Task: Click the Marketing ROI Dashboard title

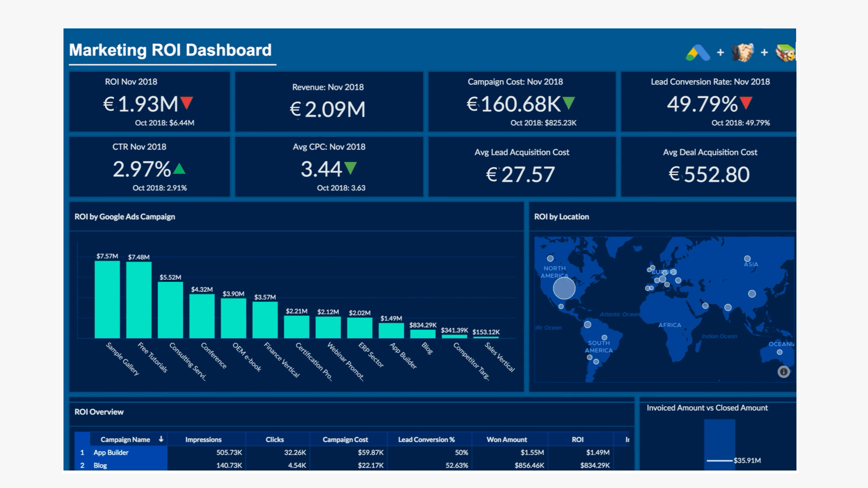Action: tap(170, 50)
